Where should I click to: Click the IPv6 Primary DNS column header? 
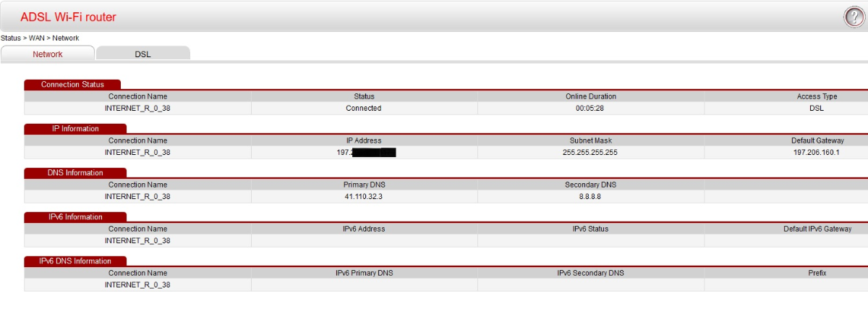[x=364, y=274]
